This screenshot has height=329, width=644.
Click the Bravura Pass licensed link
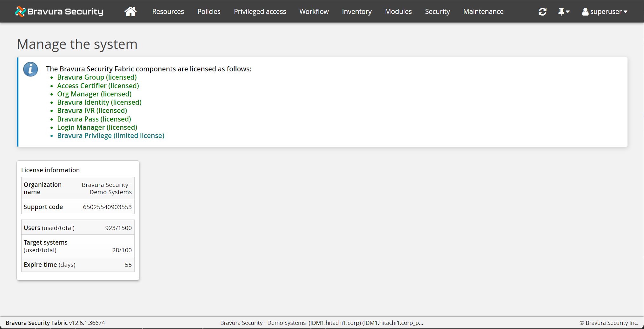94,119
